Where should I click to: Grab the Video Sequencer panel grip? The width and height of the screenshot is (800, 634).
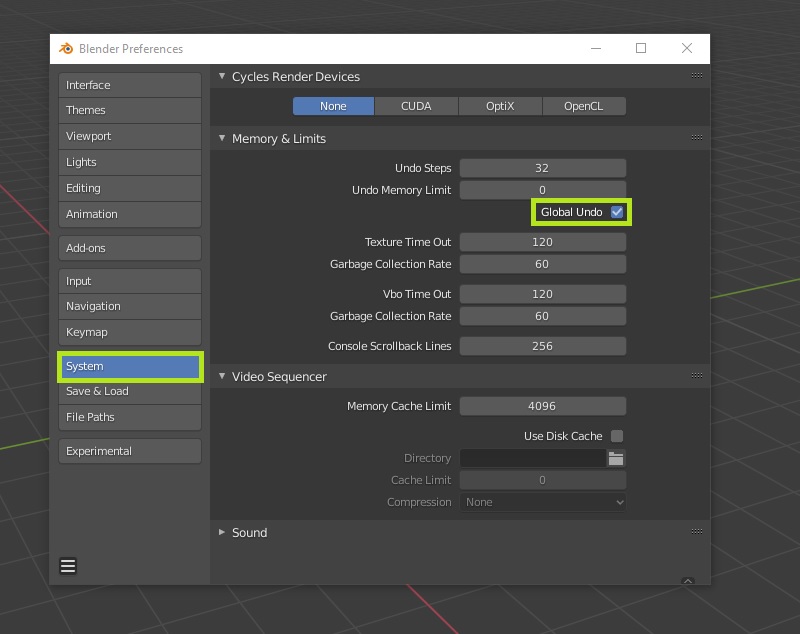696,376
